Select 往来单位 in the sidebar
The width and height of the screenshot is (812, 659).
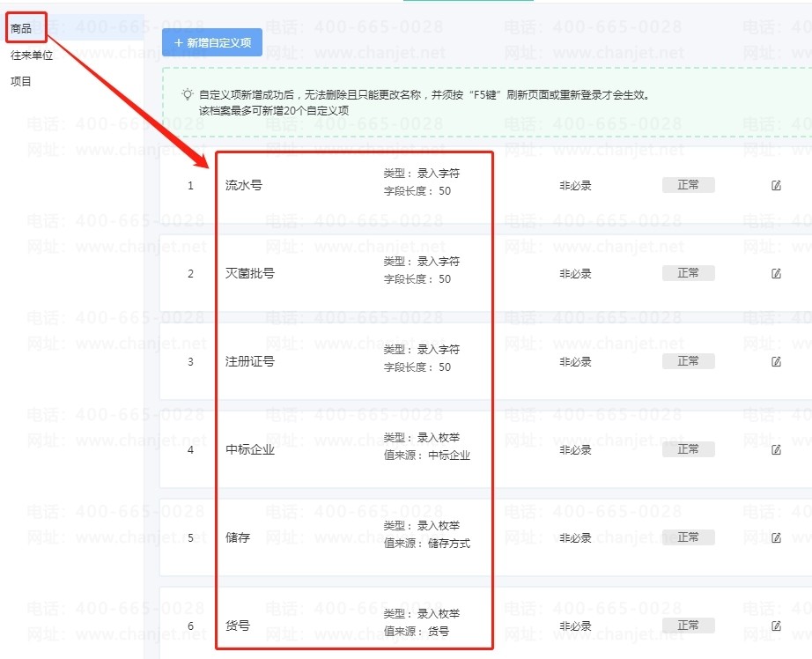32,55
